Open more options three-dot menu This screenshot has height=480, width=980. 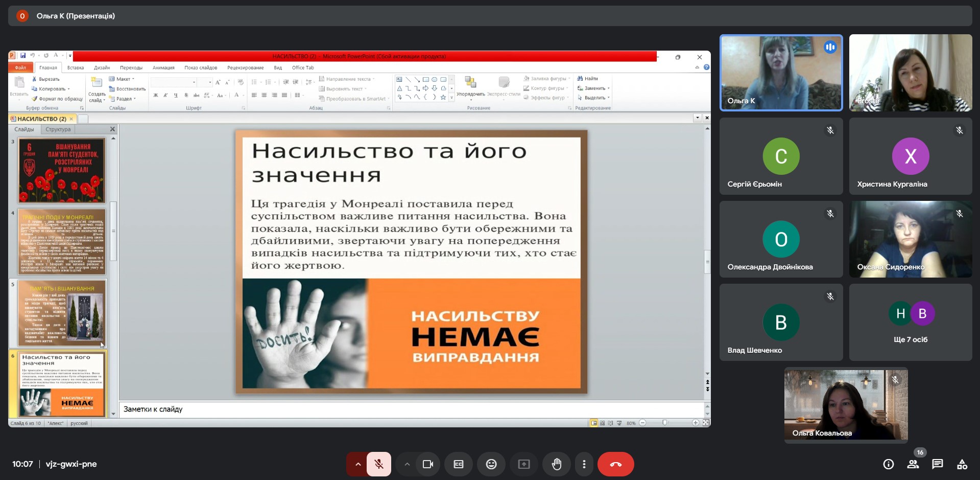584,464
